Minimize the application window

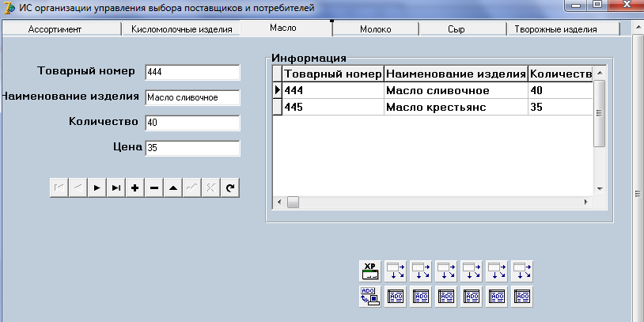578,5
